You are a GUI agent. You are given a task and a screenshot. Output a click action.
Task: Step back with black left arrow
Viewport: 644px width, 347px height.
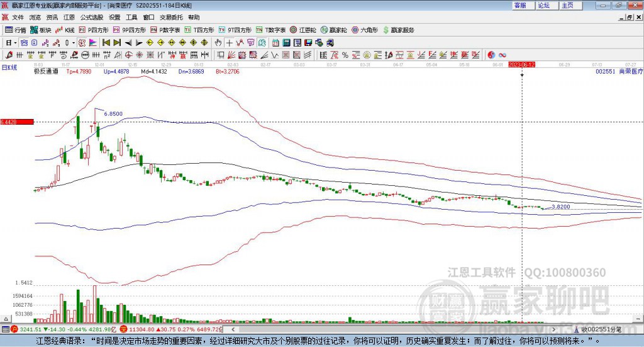[x=128, y=43]
